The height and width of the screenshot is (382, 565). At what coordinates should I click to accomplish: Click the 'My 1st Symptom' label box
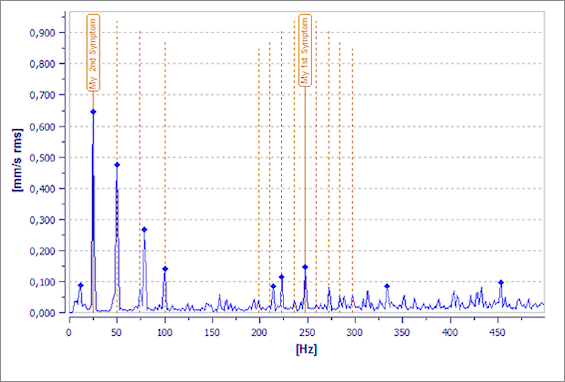click(305, 50)
